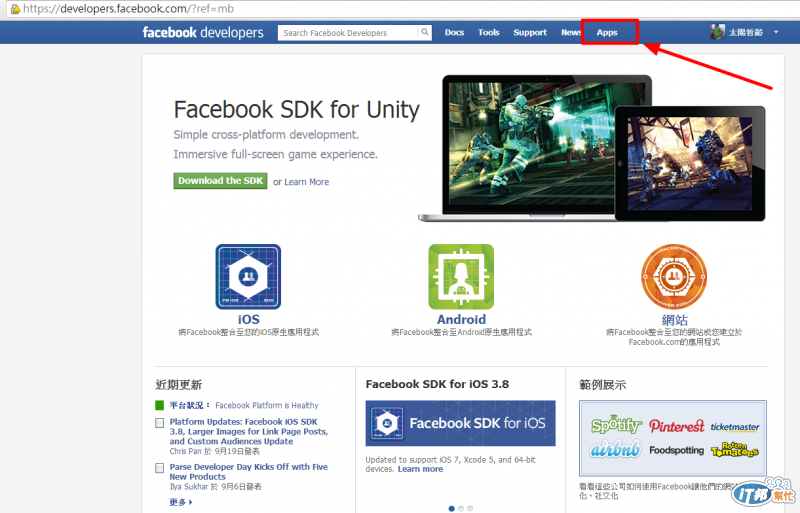The image size is (800, 513).
Task: Click the Facebook SDK for iOS banner
Action: click(460, 423)
